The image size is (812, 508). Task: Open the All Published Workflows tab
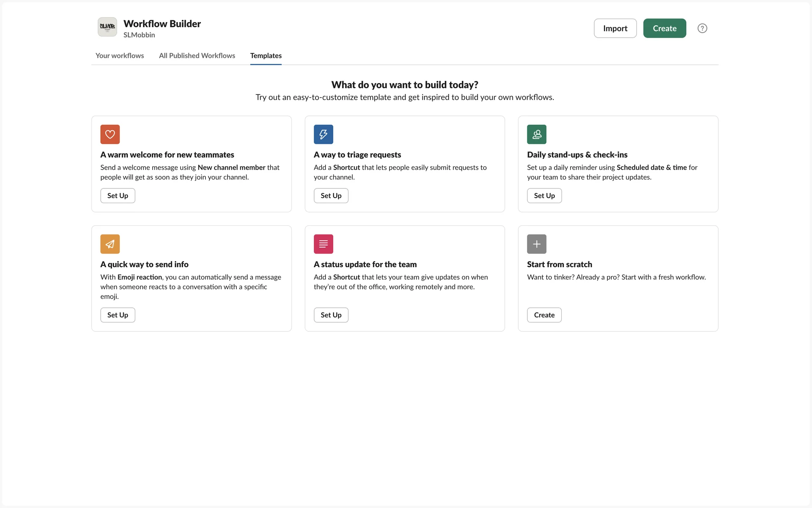pyautogui.click(x=197, y=55)
